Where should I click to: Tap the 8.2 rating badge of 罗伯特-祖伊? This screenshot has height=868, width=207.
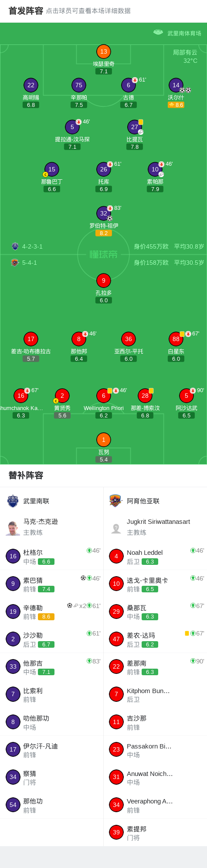(104, 233)
